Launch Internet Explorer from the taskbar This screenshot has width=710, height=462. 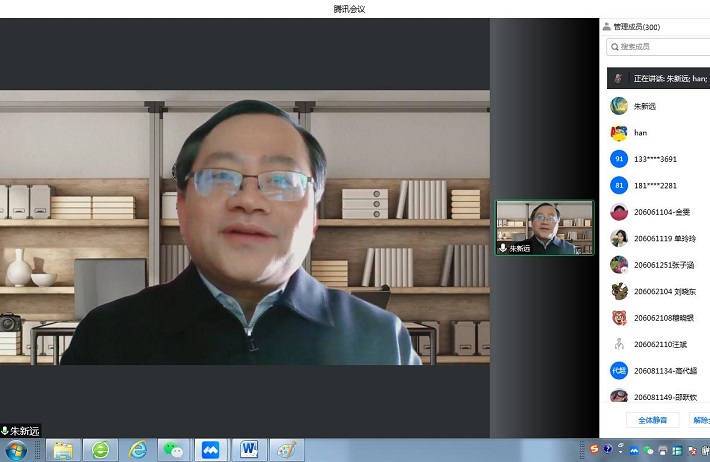pyautogui.click(x=137, y=450)
